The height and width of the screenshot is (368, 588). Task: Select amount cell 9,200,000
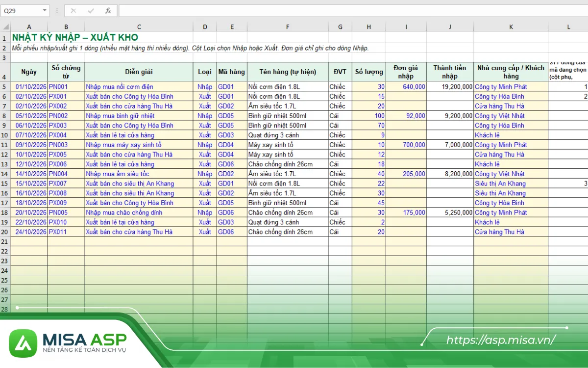[x=450, y=116]
